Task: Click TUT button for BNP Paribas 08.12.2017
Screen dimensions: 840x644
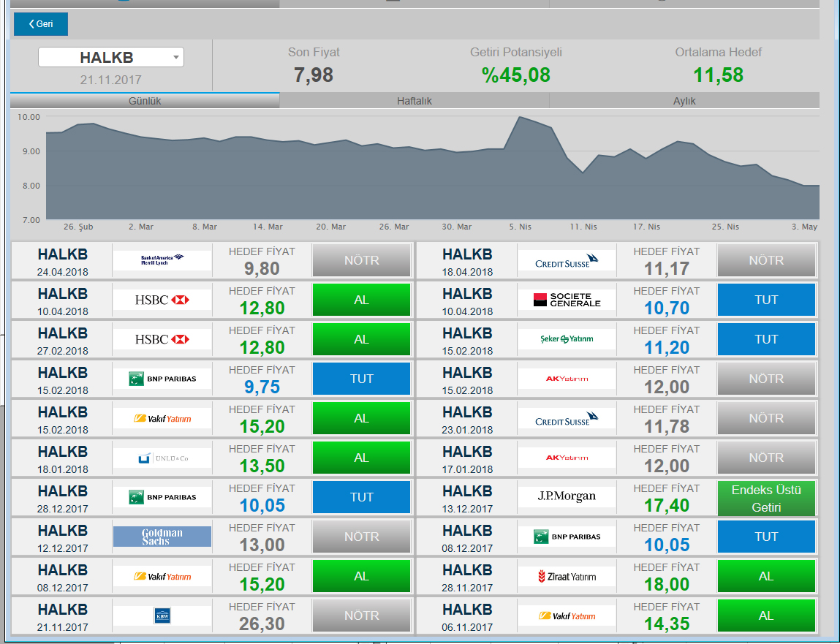Action: 766,537
